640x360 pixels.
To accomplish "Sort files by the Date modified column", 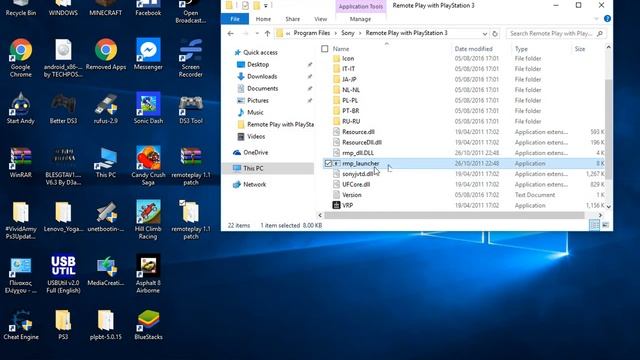I will tap(473, 49).
